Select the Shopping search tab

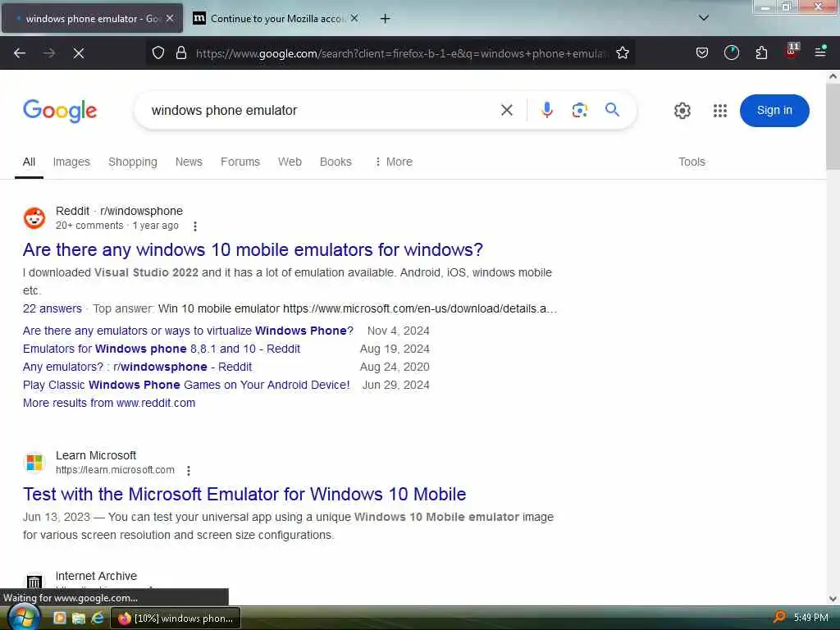[x=133, y=162]
